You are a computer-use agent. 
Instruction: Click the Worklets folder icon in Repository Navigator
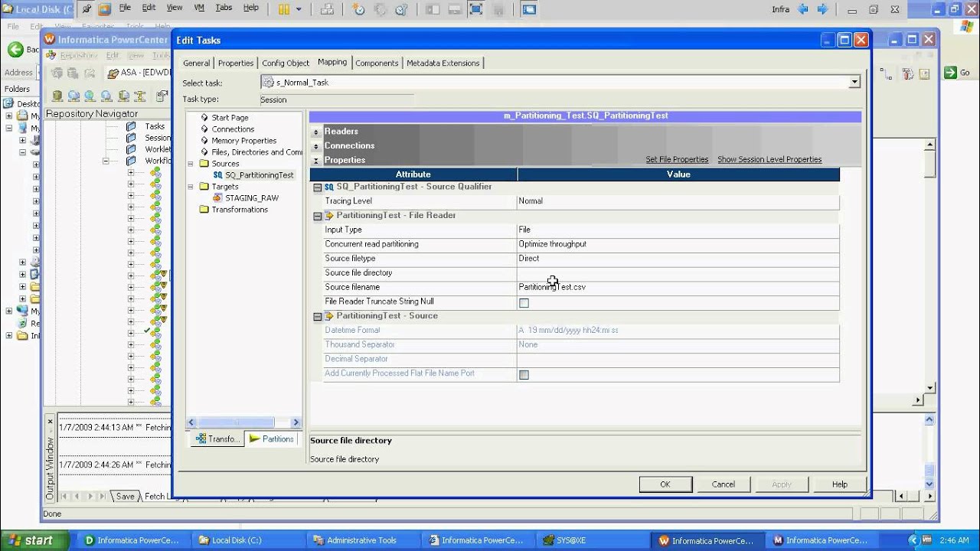click(x=132, y=149)
